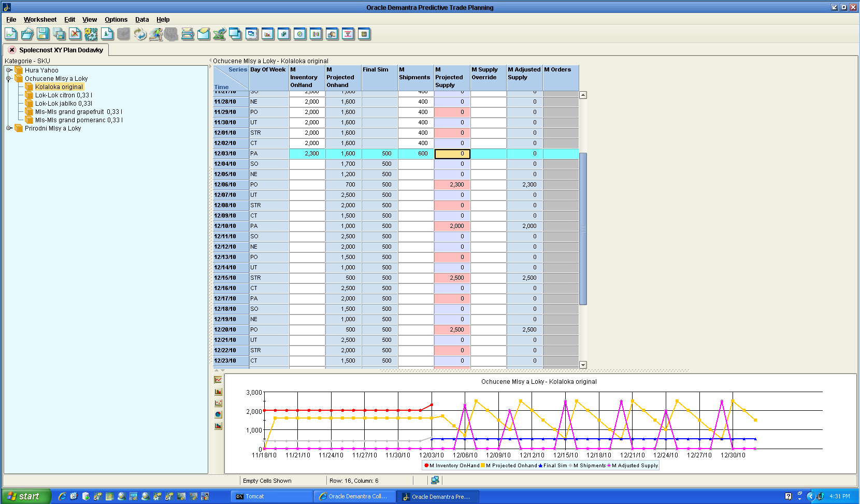860x504 pixels.
Task: Switch to Spolecnost XY Plan Dodavky tab
Action: 61,50
